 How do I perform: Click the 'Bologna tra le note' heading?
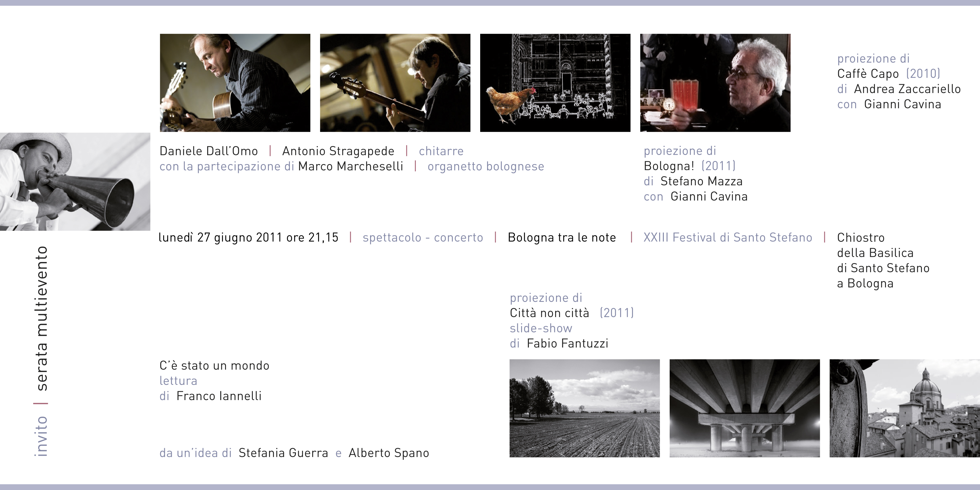(562, 237)
